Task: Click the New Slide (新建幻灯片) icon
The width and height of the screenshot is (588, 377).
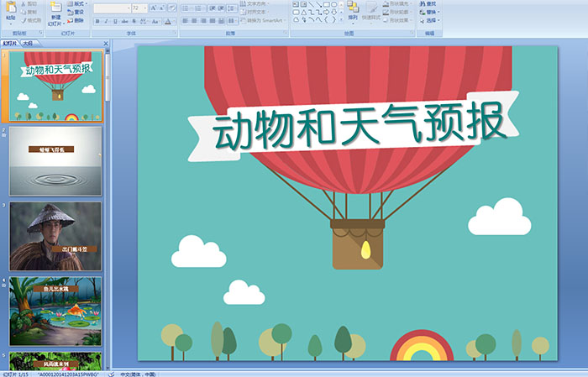Action: (x=55, y=8)
